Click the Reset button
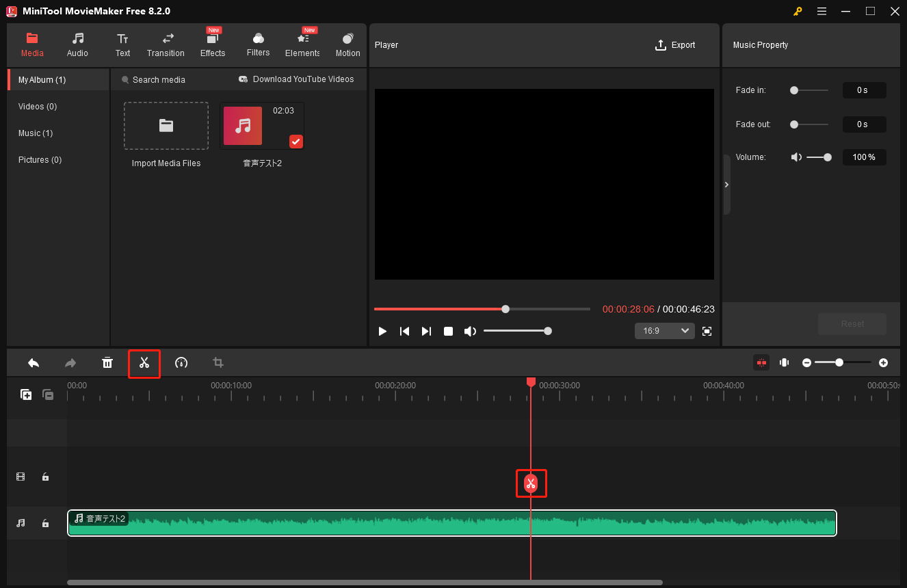 [852, 324]
